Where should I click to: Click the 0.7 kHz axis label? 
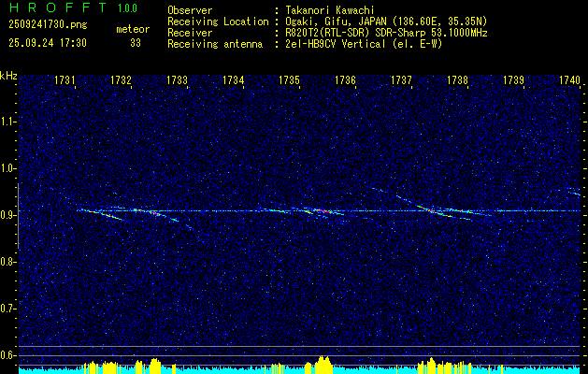pos(7,309)
